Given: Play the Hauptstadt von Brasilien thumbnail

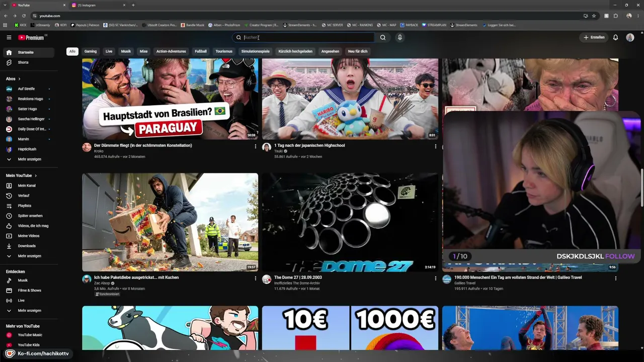Looking at the screenshot, I should (x=170, y=99).
